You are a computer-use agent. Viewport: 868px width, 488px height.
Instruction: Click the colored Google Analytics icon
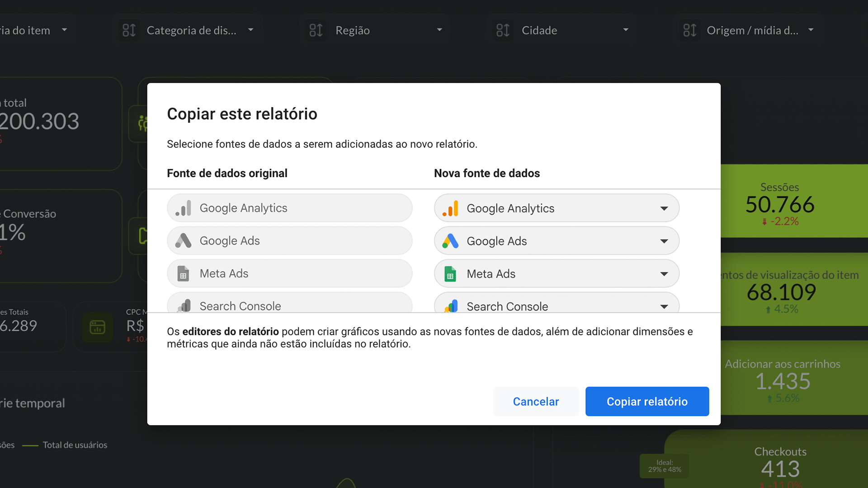click(x=450, y=208)
